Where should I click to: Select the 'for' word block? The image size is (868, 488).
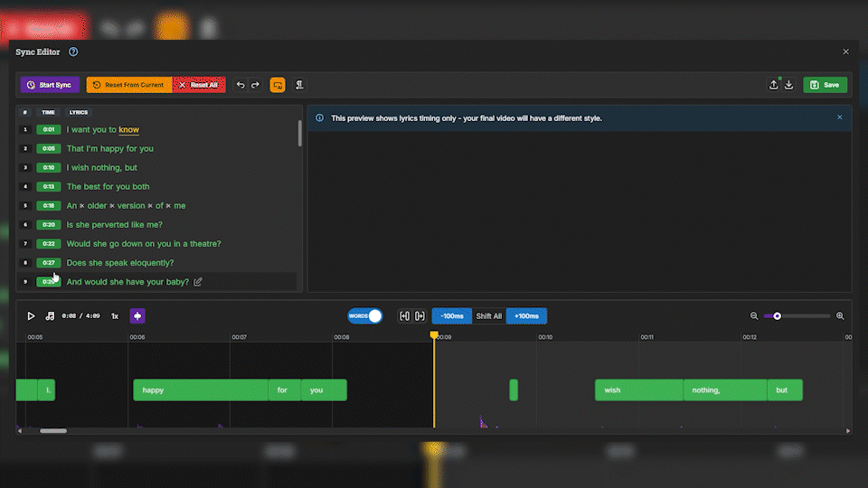point(285,390)
